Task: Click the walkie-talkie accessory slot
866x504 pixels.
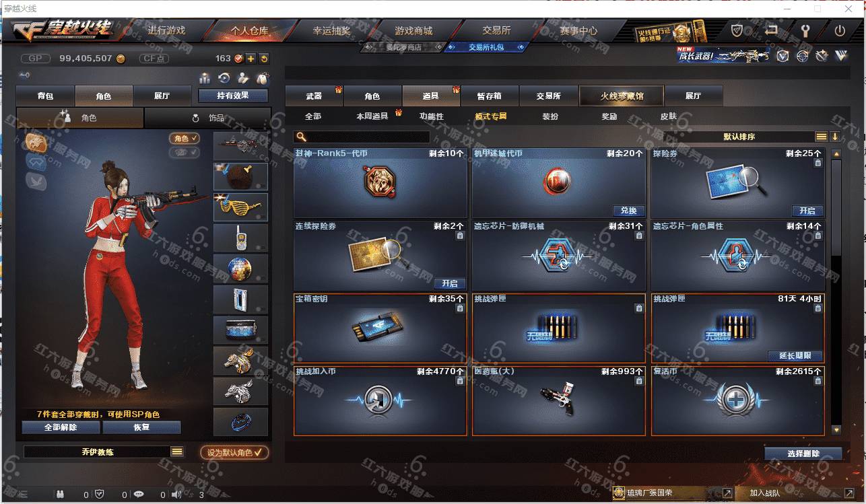Action: (240, 238)
